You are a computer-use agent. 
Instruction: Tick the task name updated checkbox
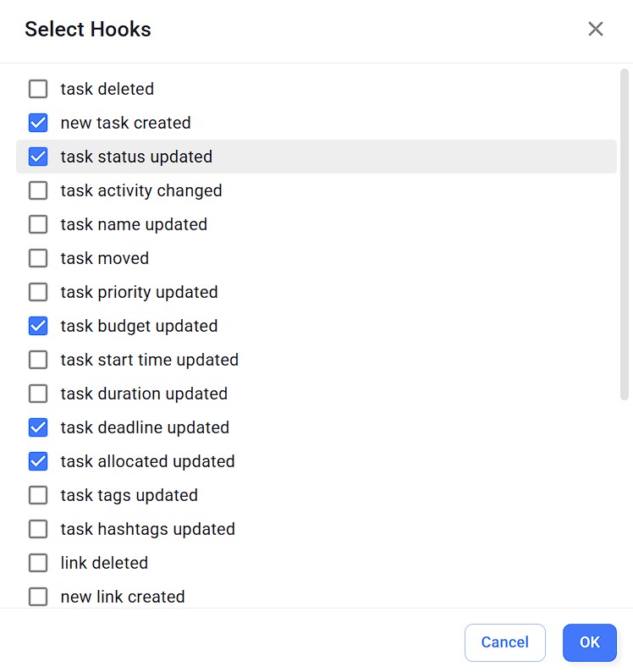tap(38, 224)
